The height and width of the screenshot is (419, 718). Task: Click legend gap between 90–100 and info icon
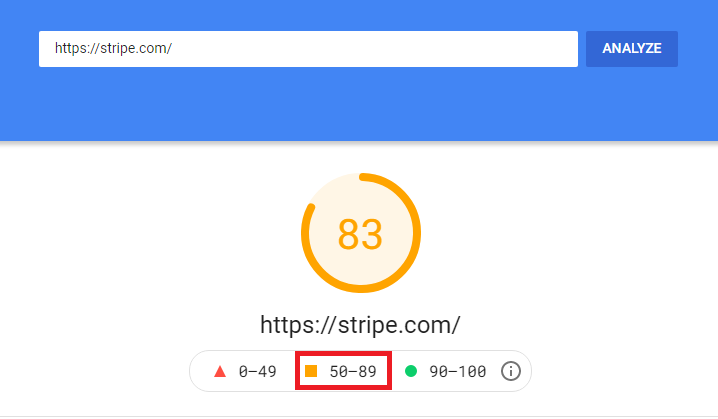click(x=493, y=371)
